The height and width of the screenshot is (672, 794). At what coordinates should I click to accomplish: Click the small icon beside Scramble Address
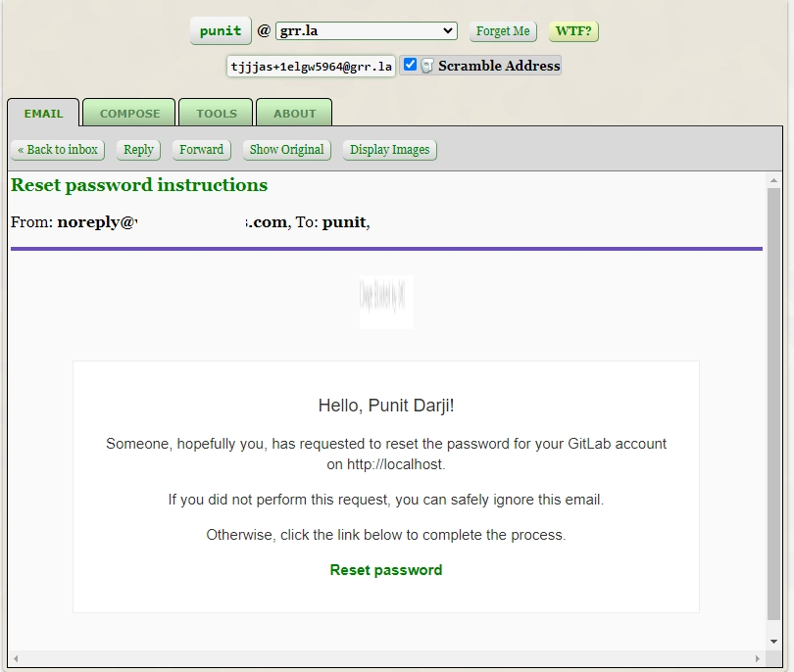(x=427, y=66)
